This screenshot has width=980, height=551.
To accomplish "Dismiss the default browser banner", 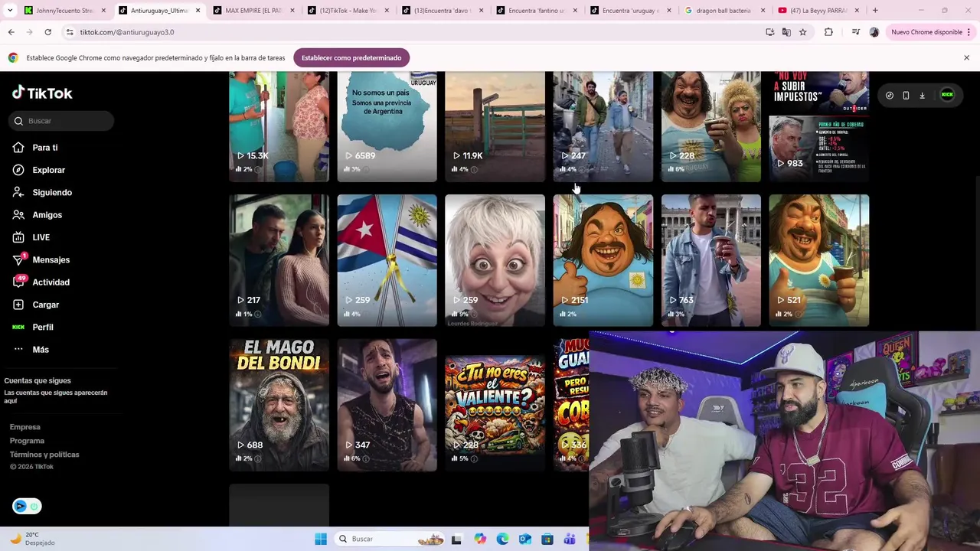I will (x=966, y=57).
